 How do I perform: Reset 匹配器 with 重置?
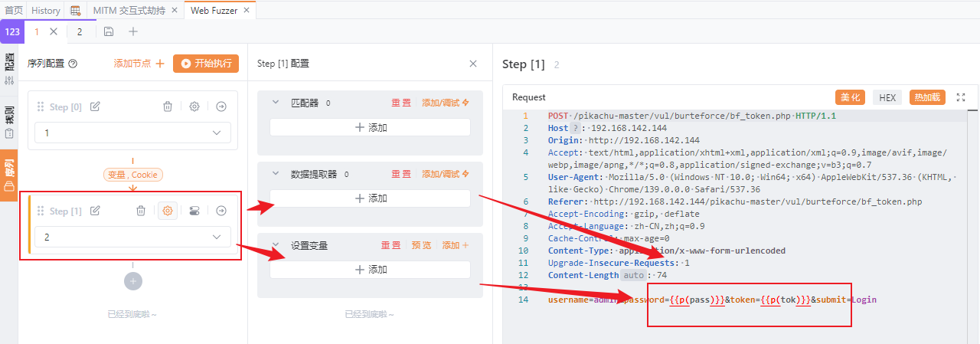tap(401, 103)
